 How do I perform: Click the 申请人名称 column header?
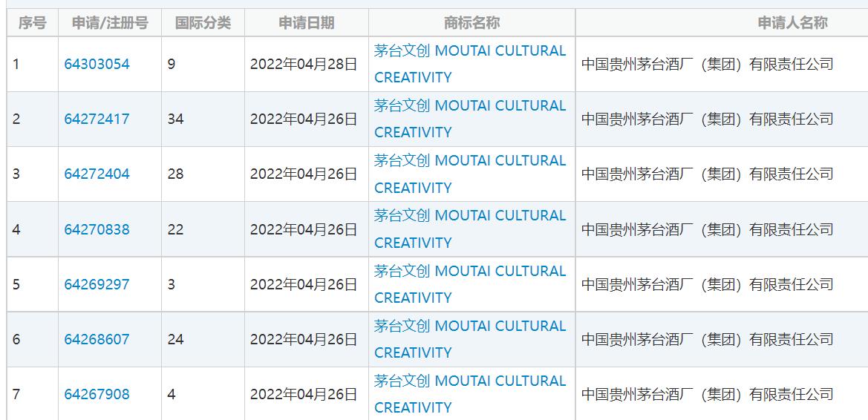click(792, 23)
